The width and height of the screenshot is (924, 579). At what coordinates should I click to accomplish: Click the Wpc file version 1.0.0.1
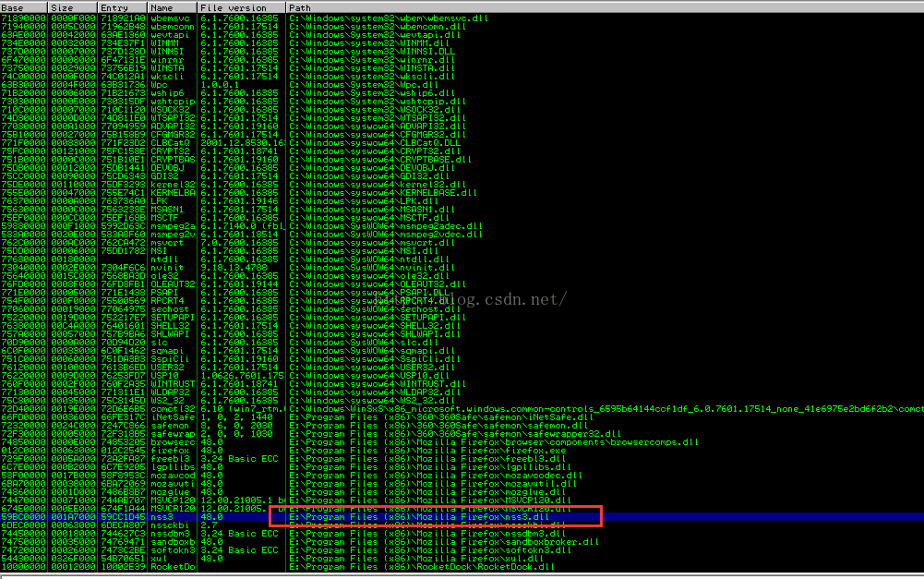click(x=220, y=85)
